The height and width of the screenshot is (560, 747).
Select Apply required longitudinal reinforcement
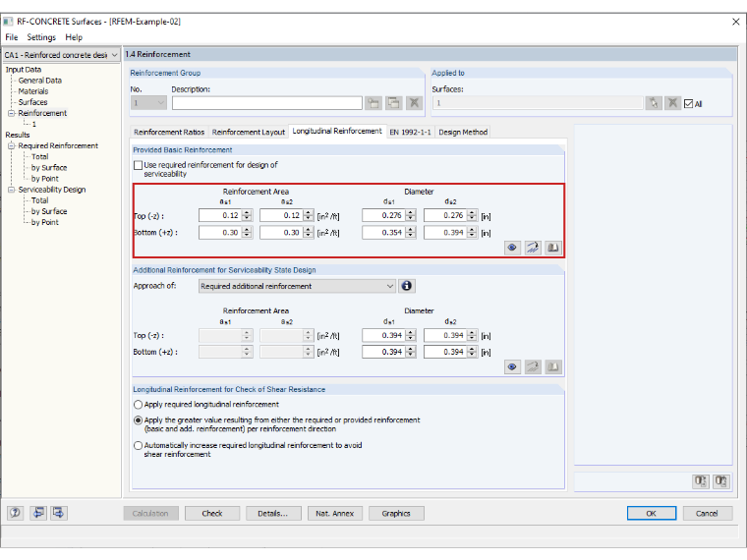139,405
